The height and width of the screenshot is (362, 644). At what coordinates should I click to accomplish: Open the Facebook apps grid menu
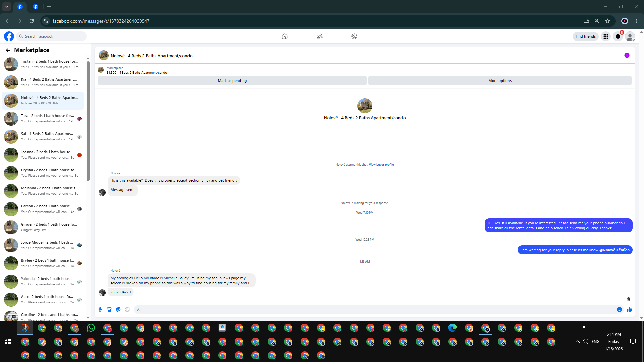(606, 36)
